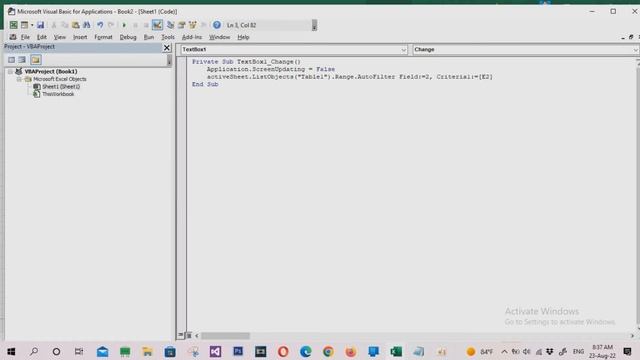This screenshot has width=640, height=360.
Task: Open Opera browser from the taskbar
Action: tap(283, 351)
